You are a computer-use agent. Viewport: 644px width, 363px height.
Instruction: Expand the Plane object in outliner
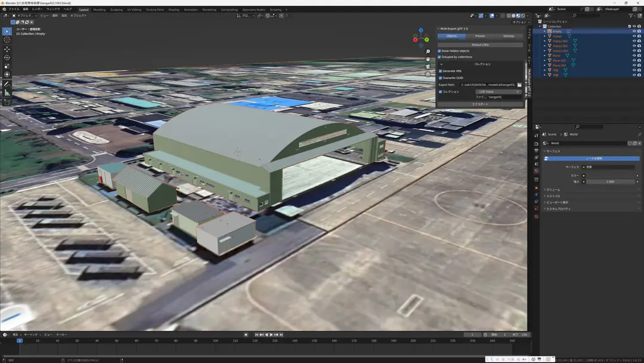pyautogui.click(x=545, y=56)
